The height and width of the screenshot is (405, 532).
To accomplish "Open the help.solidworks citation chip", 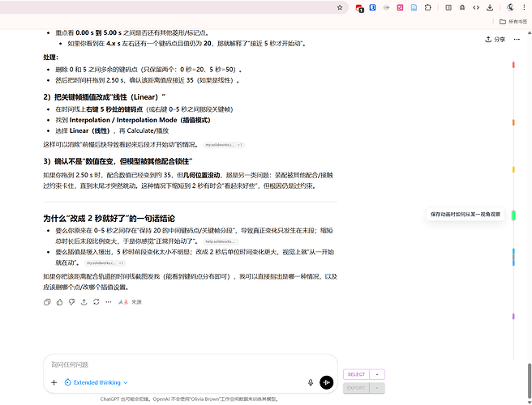I will [221, 241].
